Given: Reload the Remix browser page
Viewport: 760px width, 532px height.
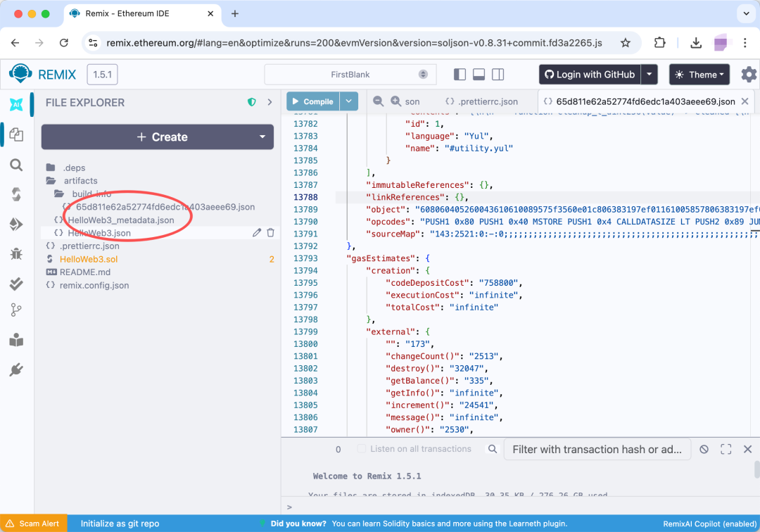Looking at the screenshot, I should 64,43.
